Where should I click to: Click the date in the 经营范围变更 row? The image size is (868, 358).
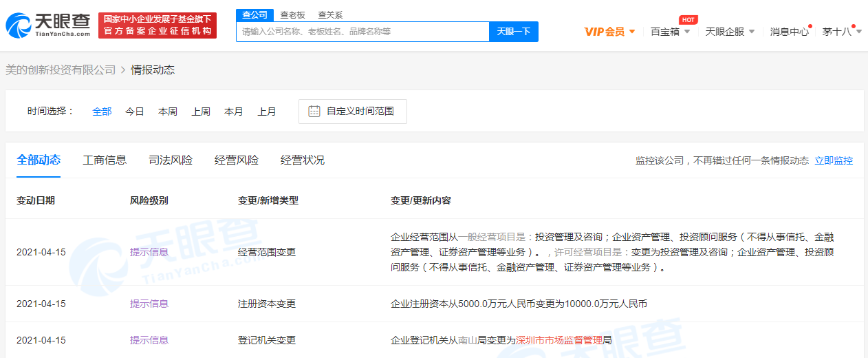[x=41, y=252]
